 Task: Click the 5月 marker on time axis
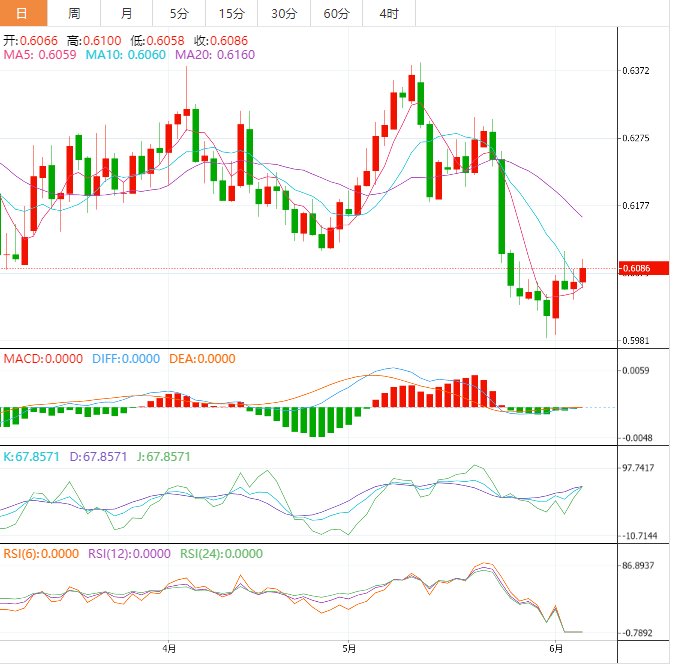tap(347, 647)
